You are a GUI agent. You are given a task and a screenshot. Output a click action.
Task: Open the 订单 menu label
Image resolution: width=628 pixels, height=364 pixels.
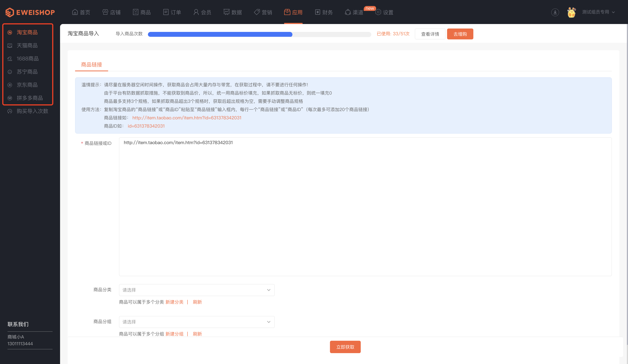pos(176,12)
